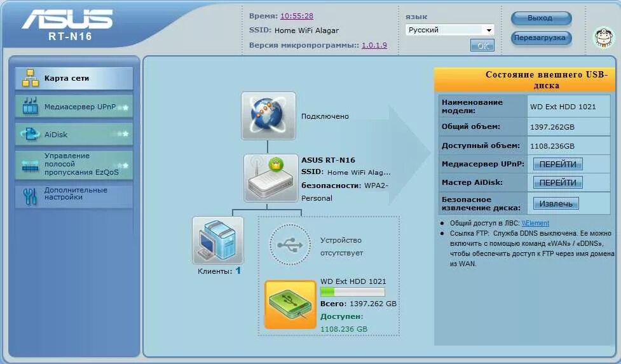
Task: Click ПЕРЕЙТИ button for Мастер AiDisk
Action: pos(557,182)
